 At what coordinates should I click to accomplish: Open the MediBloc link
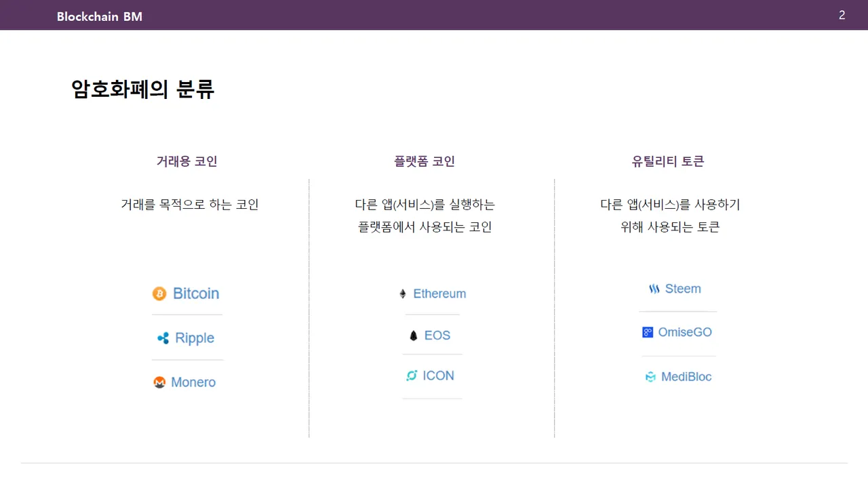686,377
